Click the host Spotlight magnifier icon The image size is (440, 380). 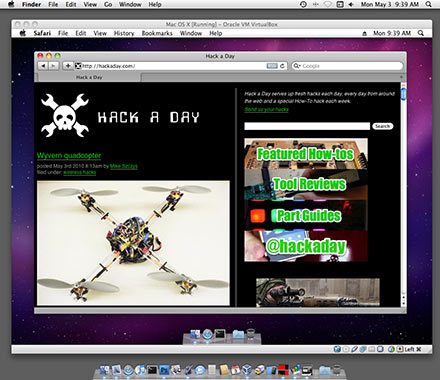[429, 4]
